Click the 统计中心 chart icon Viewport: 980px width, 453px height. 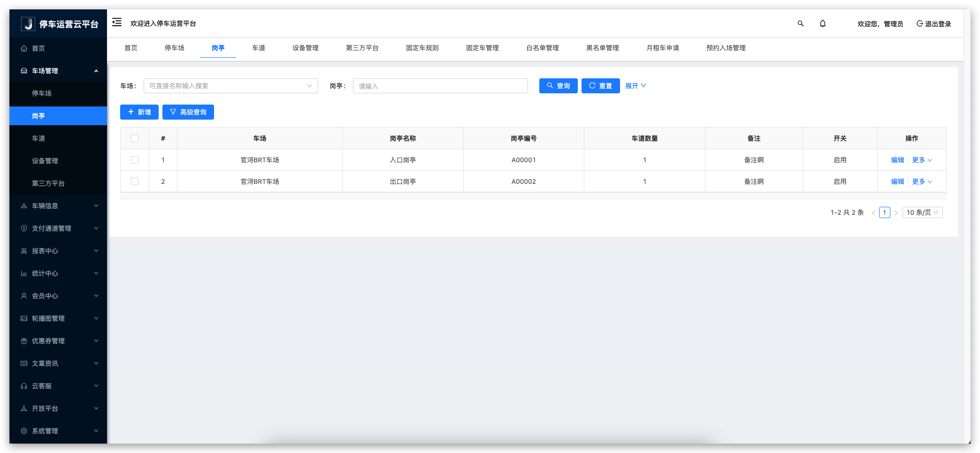click(24, 273)
